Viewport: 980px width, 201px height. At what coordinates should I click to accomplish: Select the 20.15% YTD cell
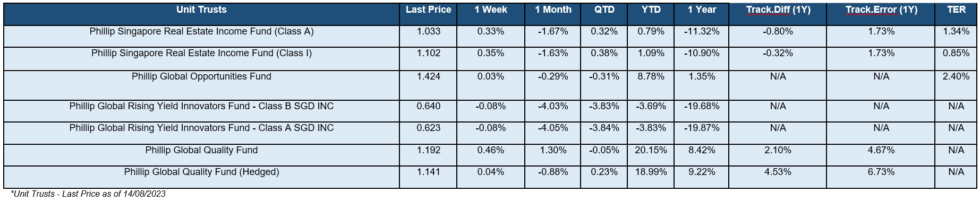tap(651, 150)
